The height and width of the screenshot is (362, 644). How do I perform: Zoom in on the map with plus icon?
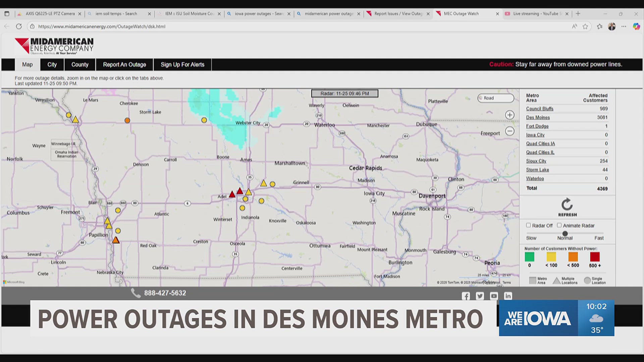pos(509,115)
